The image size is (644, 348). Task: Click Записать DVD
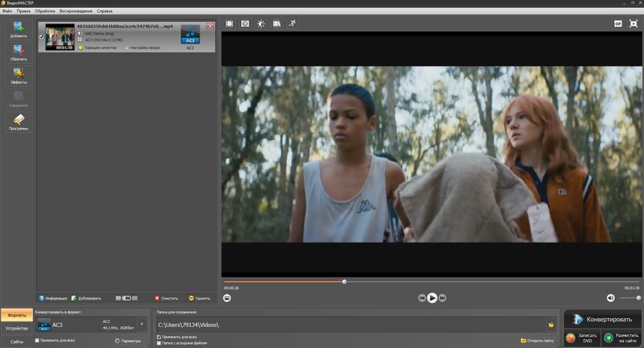point(581,338)
